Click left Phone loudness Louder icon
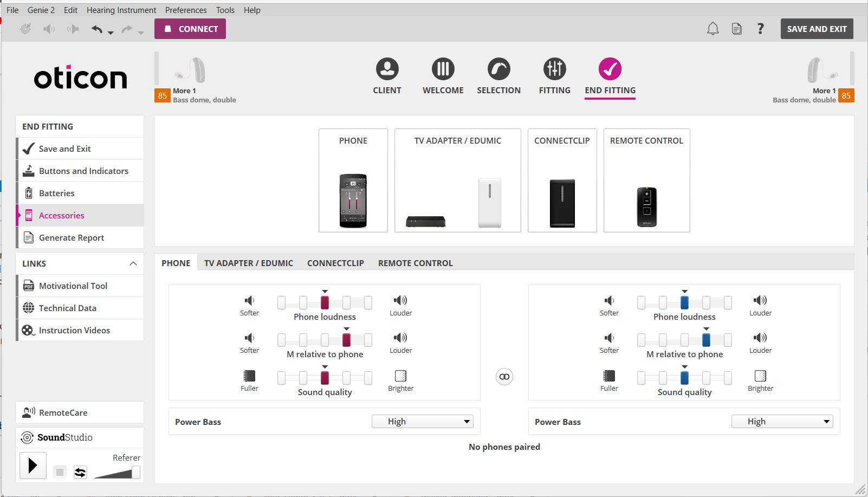 400,300
